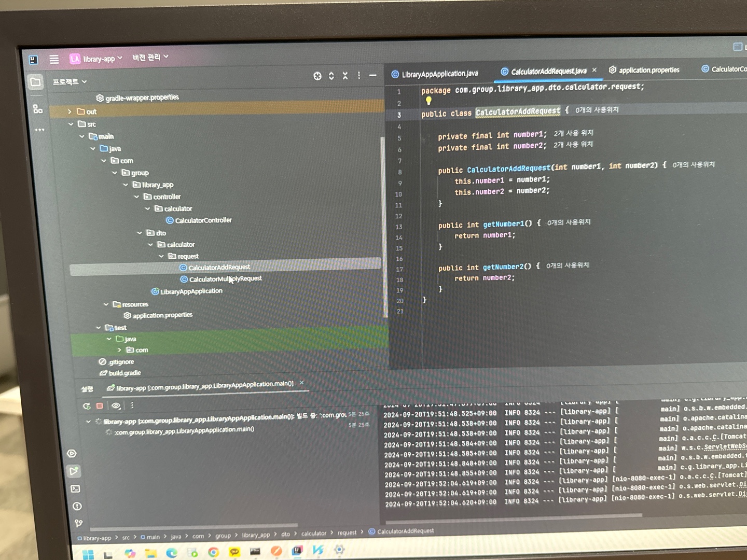Open KakaoTalk from taskbar
Screen dimensions: 747x560
point(234,552)
